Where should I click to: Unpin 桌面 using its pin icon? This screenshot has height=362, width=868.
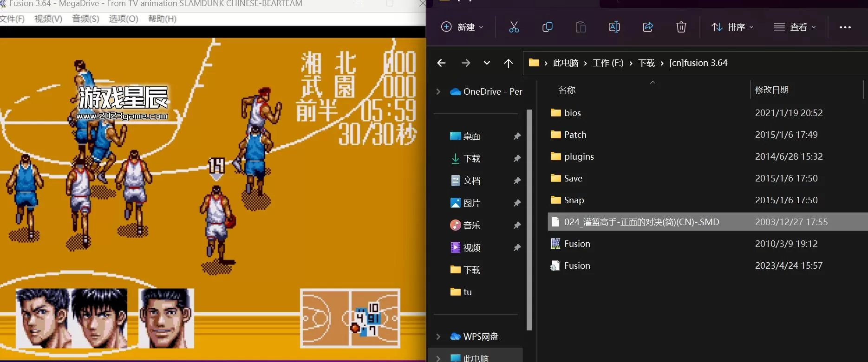click(x=516, y=136)
